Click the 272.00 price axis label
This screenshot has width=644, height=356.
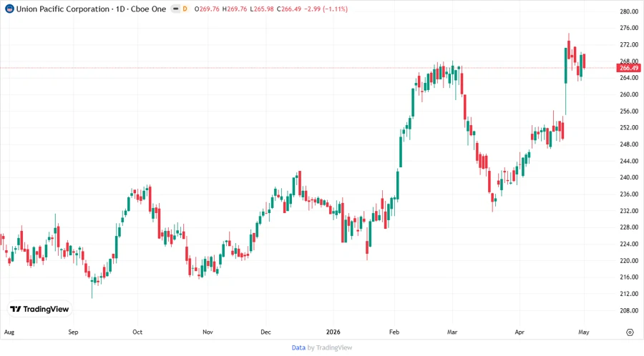[629, 45]
